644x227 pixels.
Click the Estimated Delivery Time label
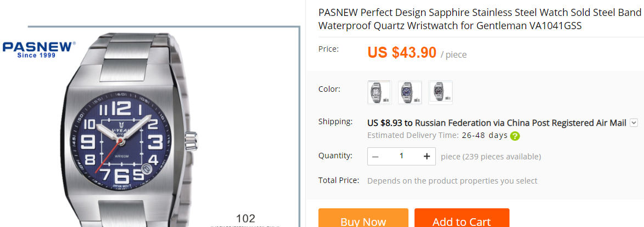[x=412, y=135]
